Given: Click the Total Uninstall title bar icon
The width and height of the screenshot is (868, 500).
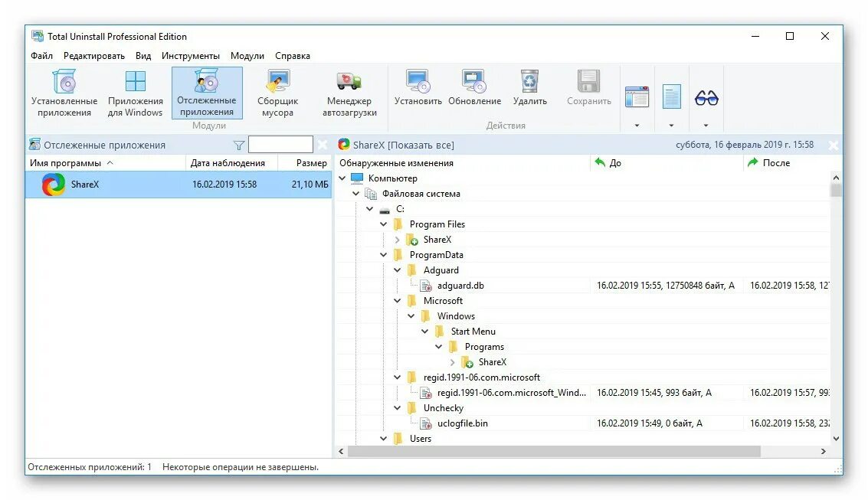Looking at the screenshot, I should 37,37.
